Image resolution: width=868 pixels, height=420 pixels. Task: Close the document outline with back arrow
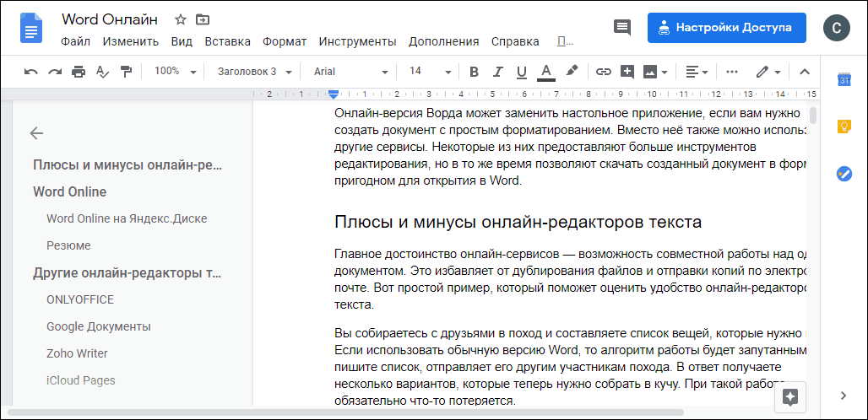36,133
